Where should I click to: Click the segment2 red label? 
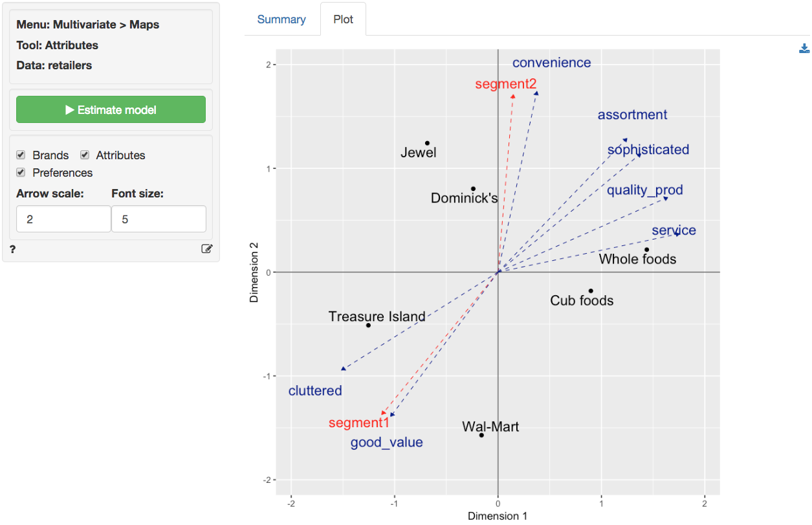[505, 84]
